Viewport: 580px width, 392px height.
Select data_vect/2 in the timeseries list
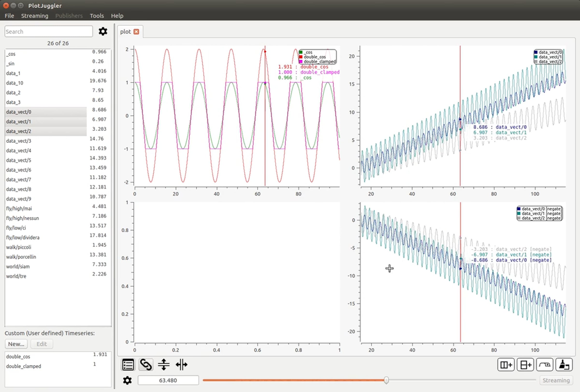click(x=46, y=131)
